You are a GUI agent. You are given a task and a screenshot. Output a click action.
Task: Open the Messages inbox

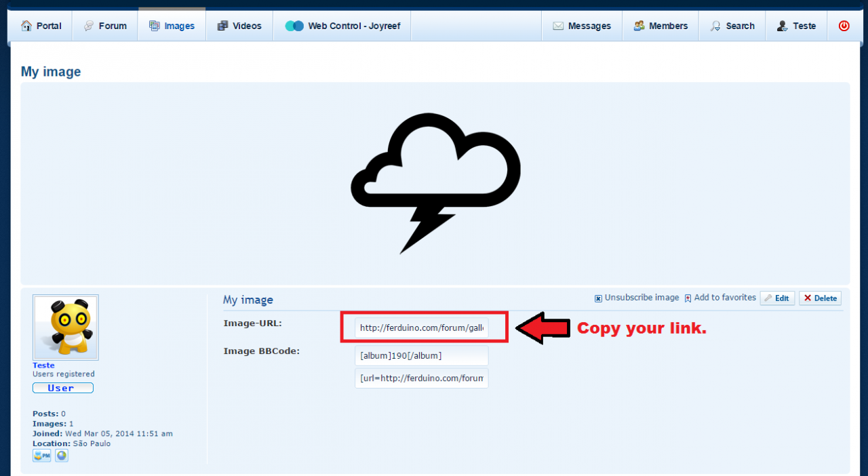click(x=582, y=26)
